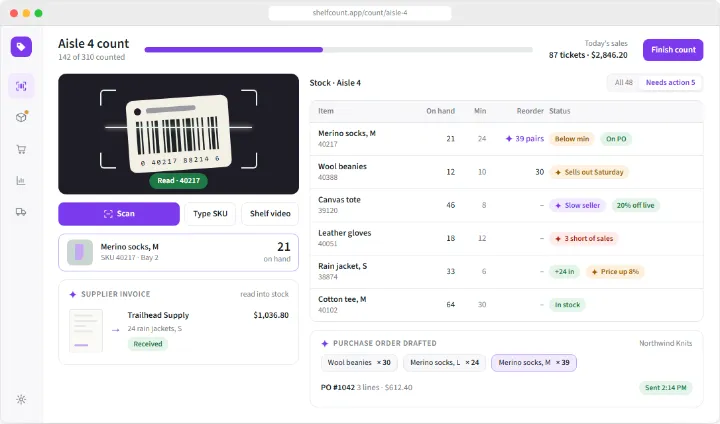Click the Received invoice badge
The width and height of the screenshot is (720, 424).
coord(148,344)
